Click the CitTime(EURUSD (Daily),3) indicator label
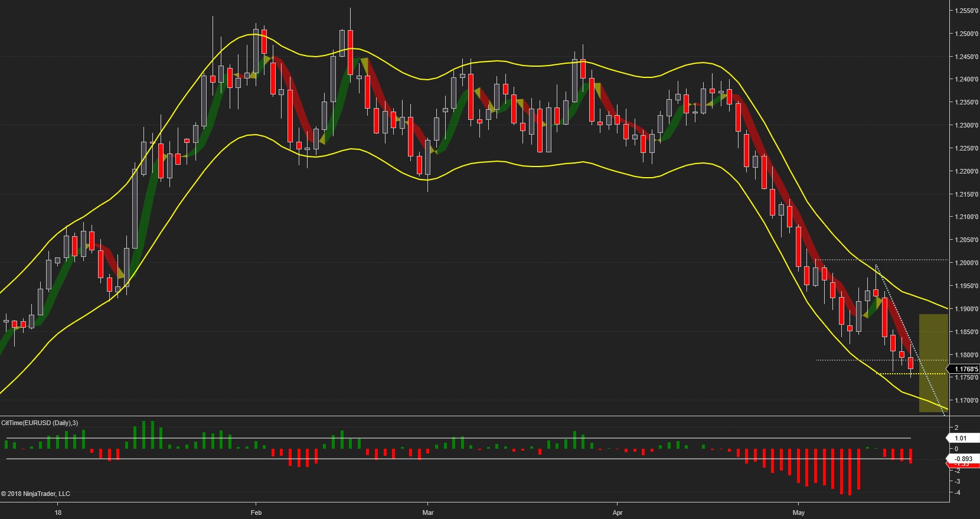This screenshot has height=519, width=980. (x=40, y=423)
